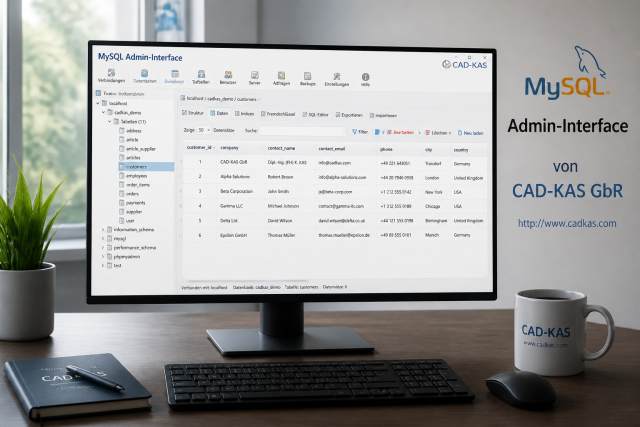The width and height of the screenshot is (640, 427).
Task: Collapse the localhost server node
Action: tap(98, 103)
